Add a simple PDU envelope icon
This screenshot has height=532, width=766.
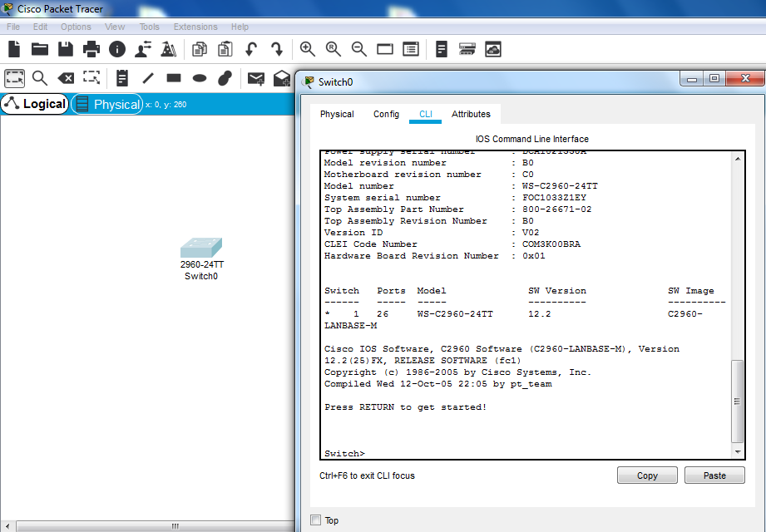[x=256, y=78]
